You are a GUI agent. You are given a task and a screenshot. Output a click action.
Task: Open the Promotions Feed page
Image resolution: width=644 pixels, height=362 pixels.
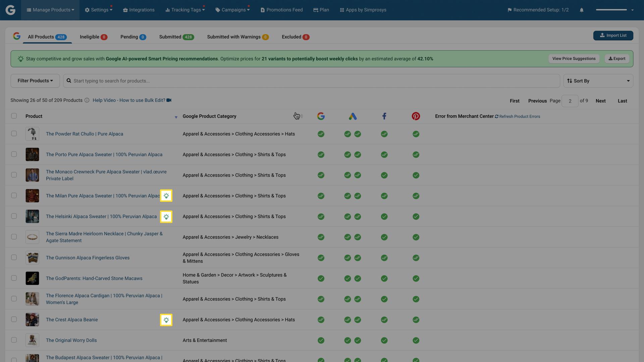[281, 10]
